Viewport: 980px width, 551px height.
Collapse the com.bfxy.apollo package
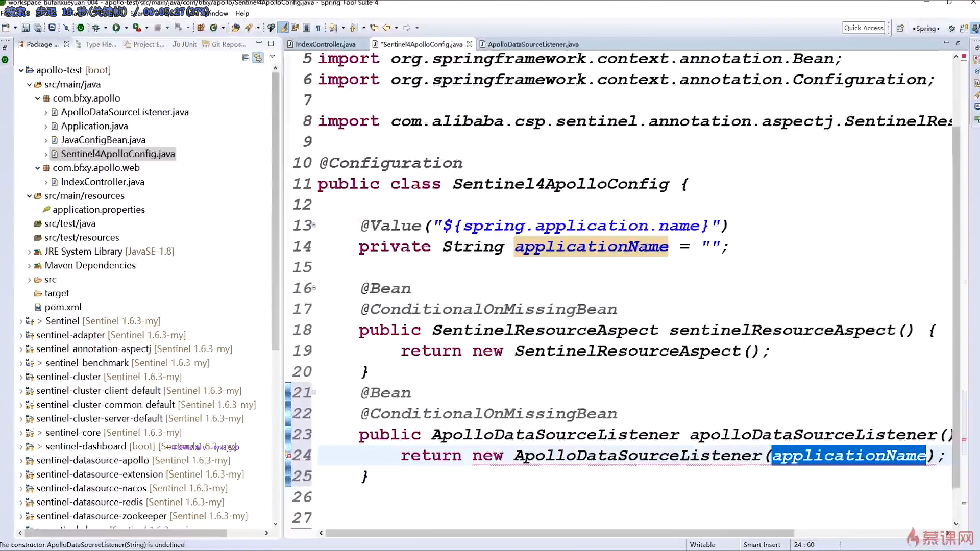[x=37, y=98]
